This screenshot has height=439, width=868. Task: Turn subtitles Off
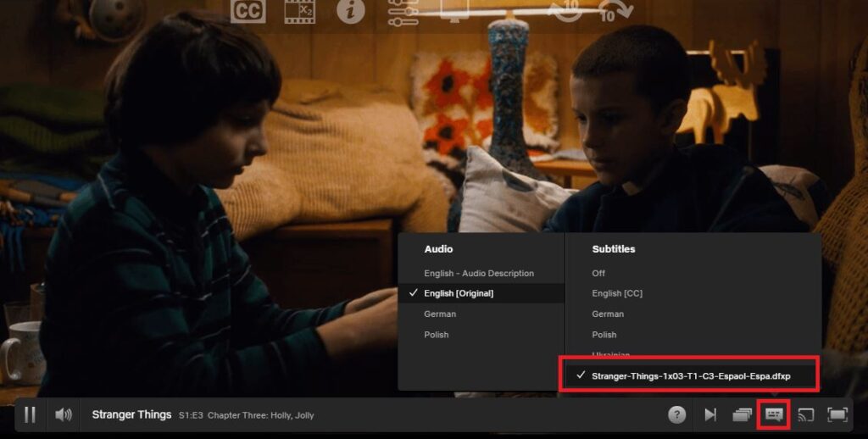598,273
